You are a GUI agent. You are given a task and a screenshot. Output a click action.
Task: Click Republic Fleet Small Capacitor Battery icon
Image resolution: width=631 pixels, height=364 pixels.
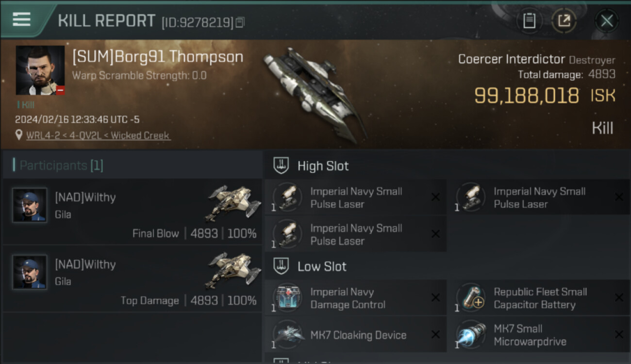click(471, 298)
